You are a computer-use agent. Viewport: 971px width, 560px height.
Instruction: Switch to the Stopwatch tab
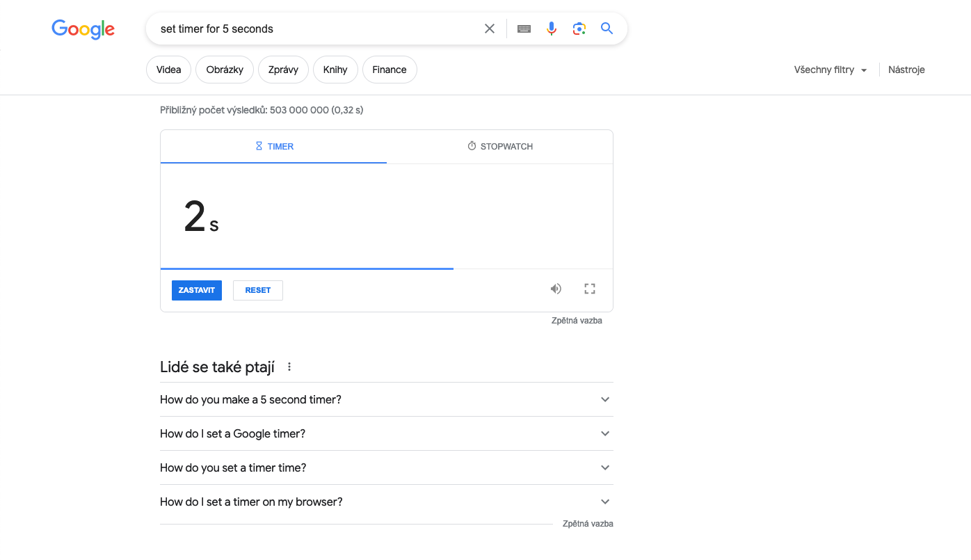click(x=500, y=147)
